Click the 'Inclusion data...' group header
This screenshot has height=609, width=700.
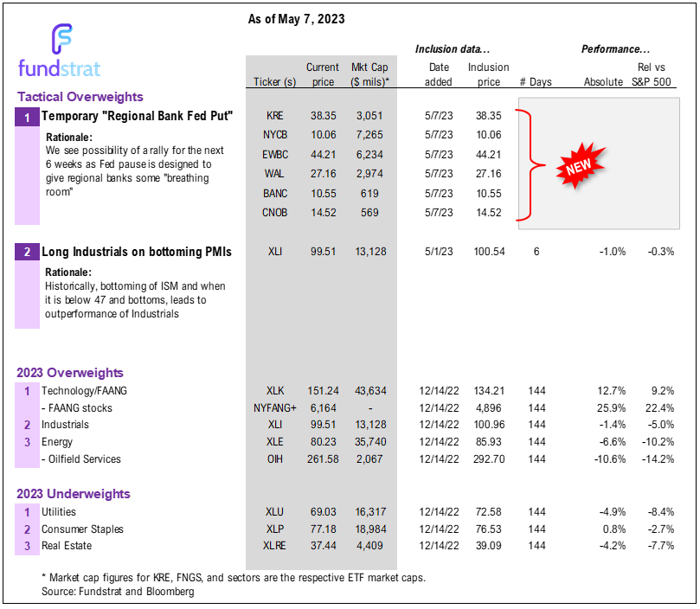453,49
